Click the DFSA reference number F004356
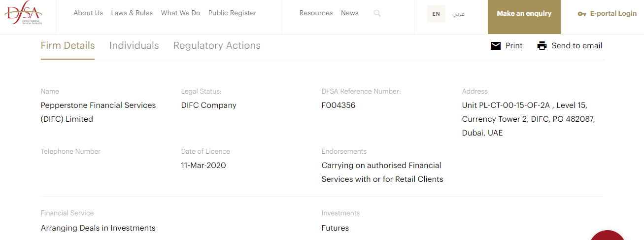Image resolution: width=644 pixels, height=240 pixels. click(339, 105)
